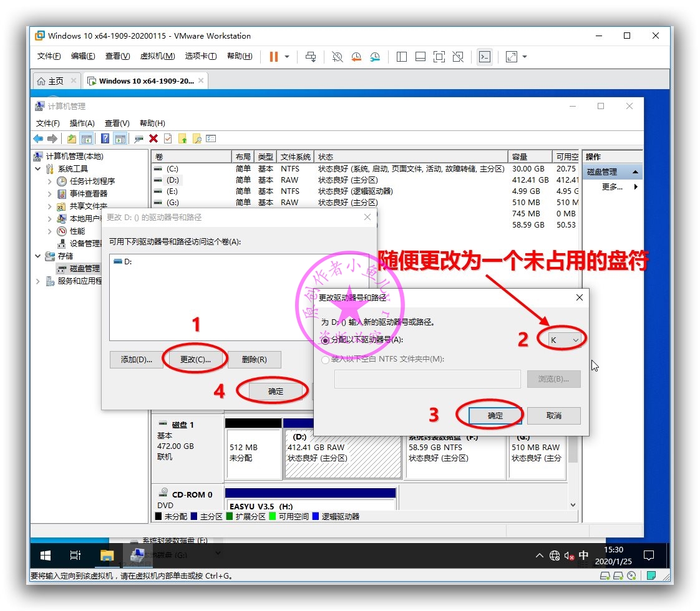The image size is (700, 611).
Task: Open the snapshot manager
Action: pyautogui.click(x=375, y=57)
